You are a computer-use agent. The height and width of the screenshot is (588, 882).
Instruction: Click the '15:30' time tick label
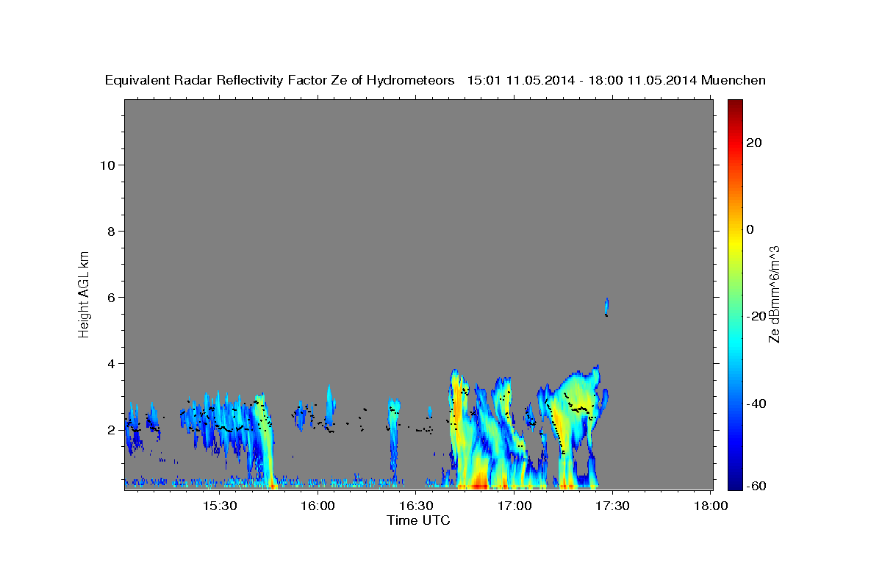pos(220,506)
